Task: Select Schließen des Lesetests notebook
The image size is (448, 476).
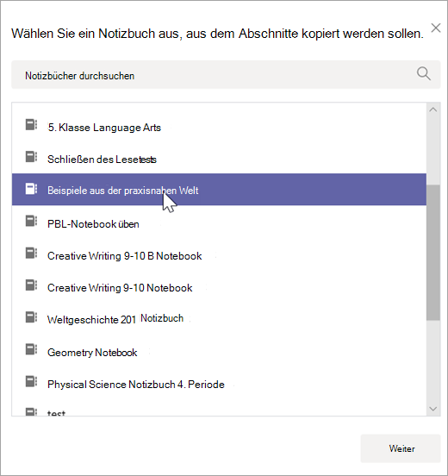Action: (x=219, y=159)
